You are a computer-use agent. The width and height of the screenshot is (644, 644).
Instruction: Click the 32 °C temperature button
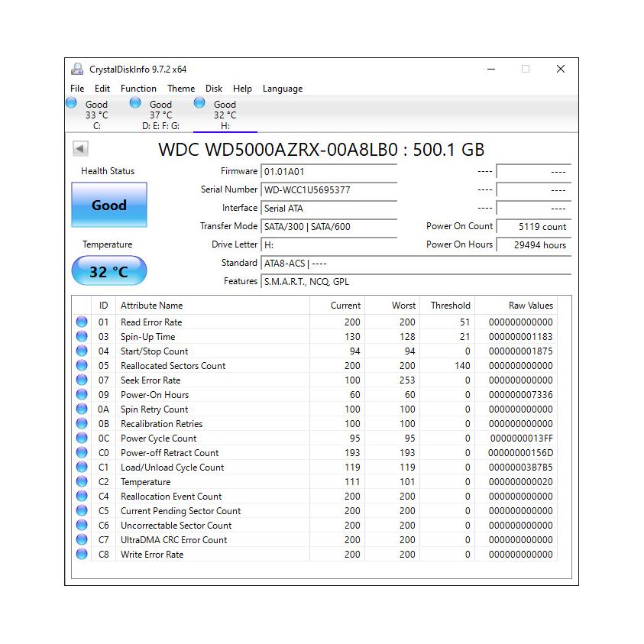click(109, 271)
